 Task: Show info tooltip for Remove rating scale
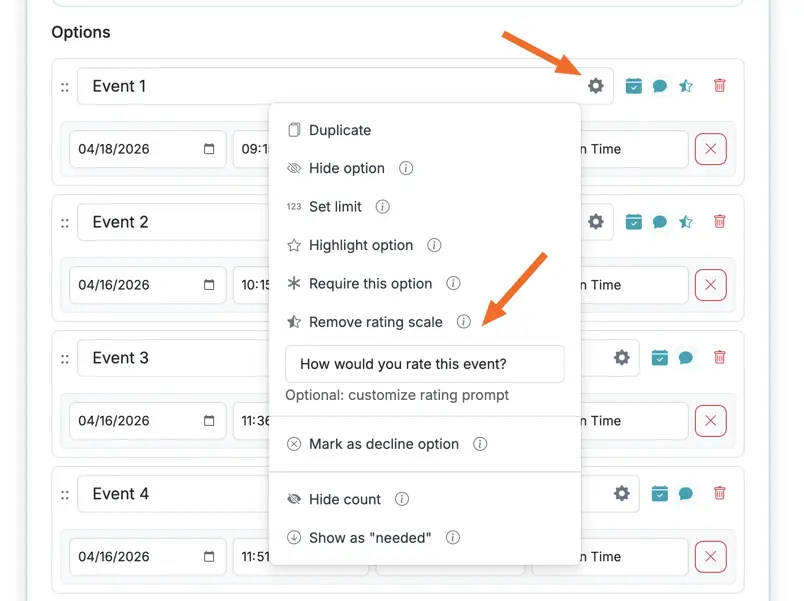click(464, 322)
